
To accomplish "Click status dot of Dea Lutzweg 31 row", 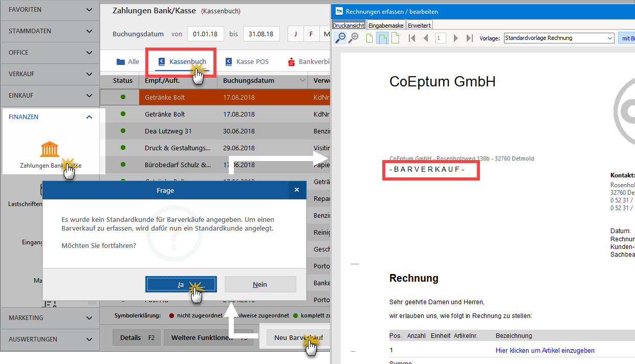I will [123, 131].
